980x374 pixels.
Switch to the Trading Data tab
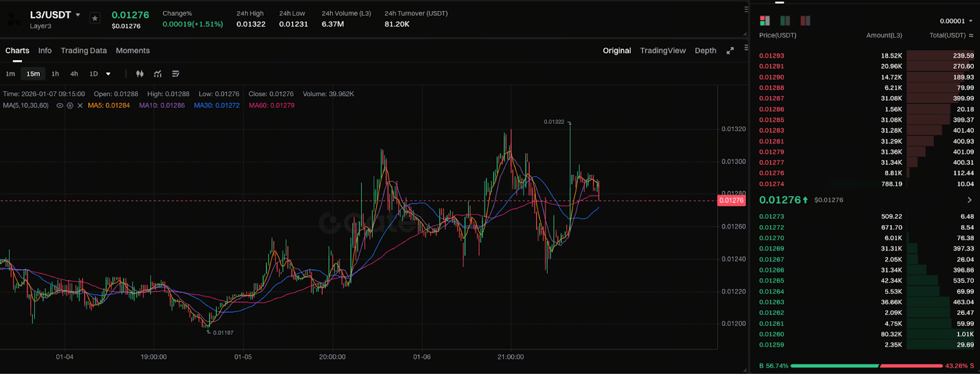(x=83, y=51)
